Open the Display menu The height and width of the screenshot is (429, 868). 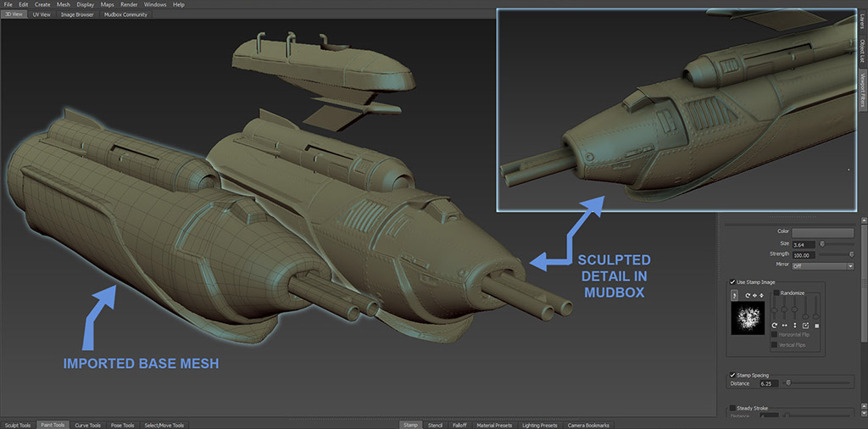[86, 4]
